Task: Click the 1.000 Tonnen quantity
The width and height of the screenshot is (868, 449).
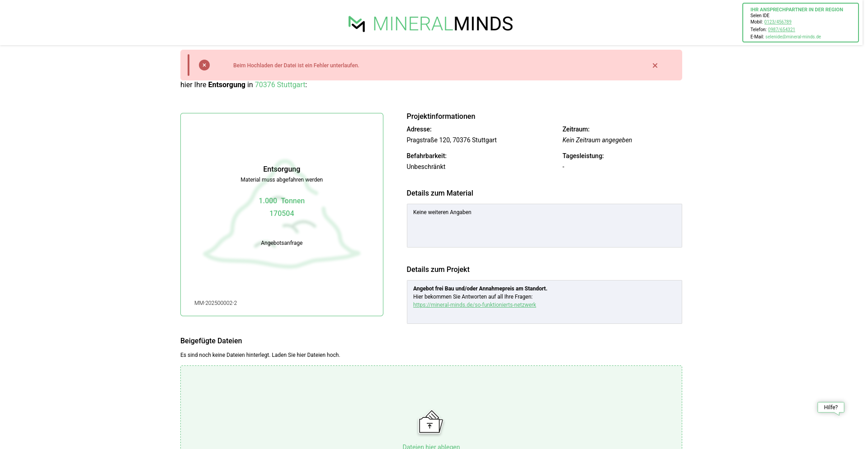Action: (x=281, y=201)
